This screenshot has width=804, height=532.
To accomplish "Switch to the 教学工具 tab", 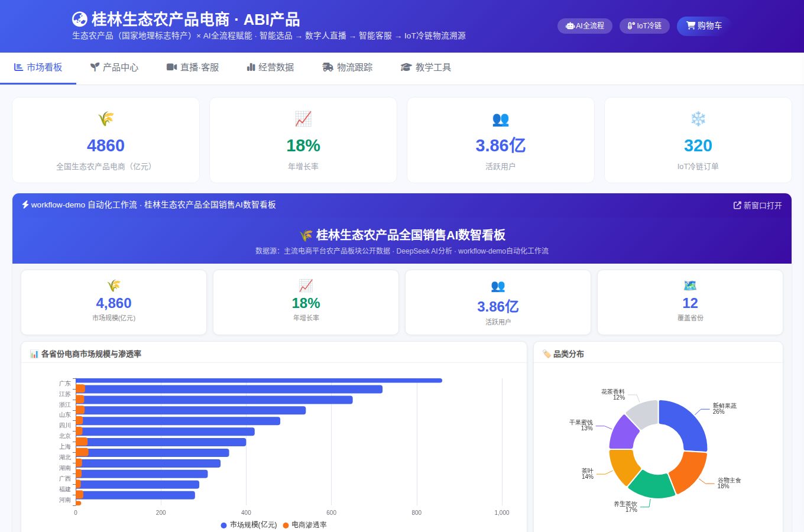I will 426,67.
